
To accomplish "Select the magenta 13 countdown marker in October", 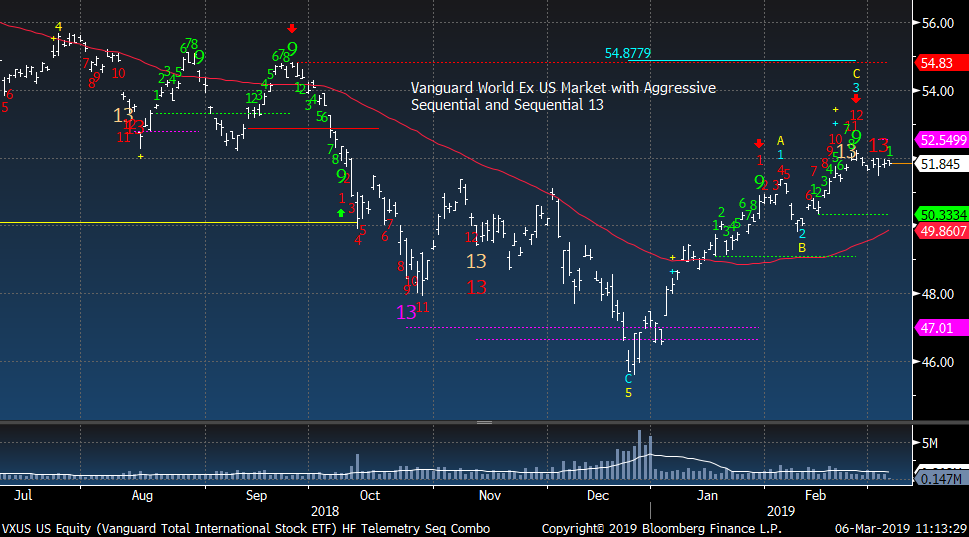I will tap(406, 312).
